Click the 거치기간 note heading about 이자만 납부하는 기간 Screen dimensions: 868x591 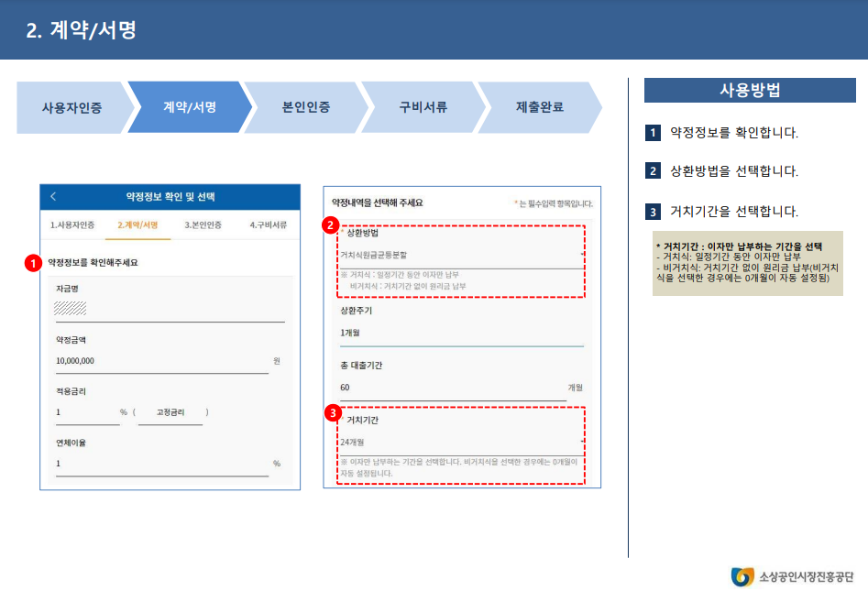[x=739, y=246]
